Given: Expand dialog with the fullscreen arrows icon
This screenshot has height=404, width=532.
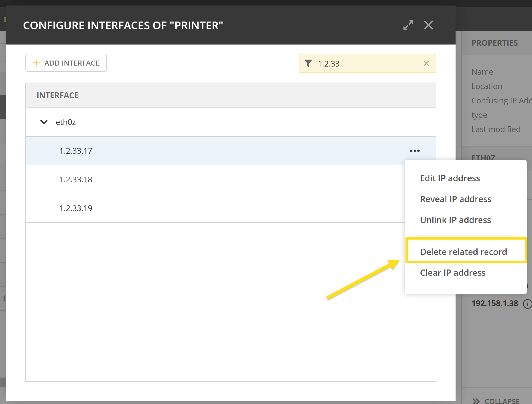Looking at the screenshot, I should coord(408,25).
